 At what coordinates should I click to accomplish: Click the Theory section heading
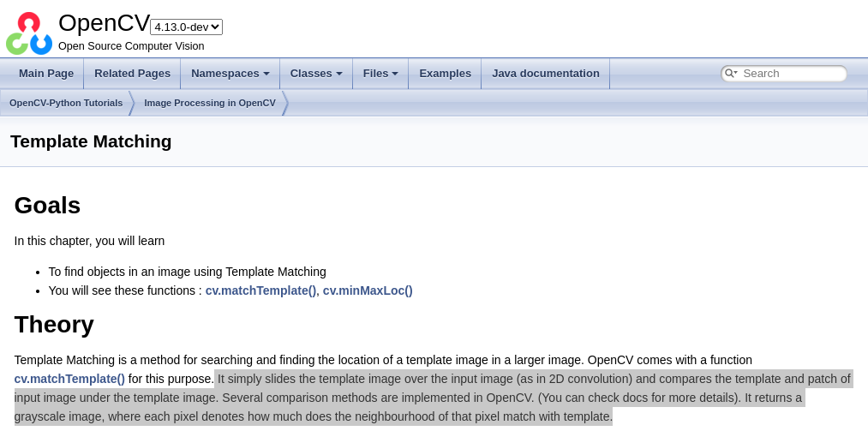click(54, 325)
